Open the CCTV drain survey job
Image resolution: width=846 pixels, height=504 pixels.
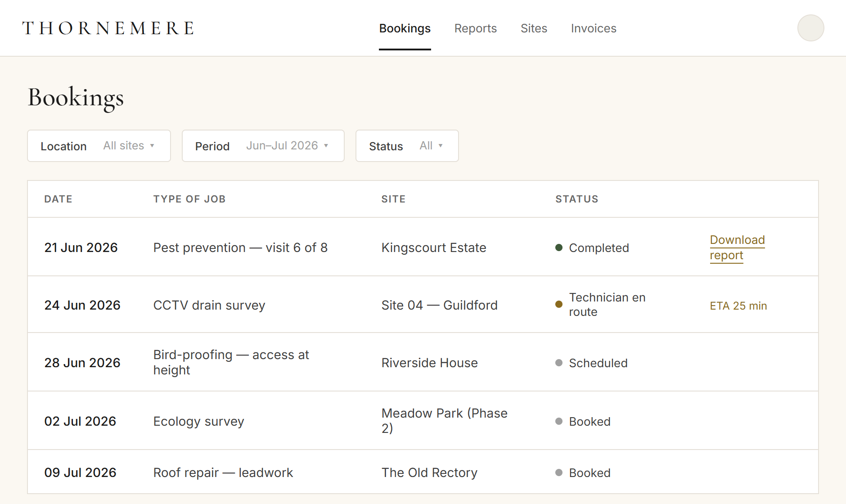point(209,305)
